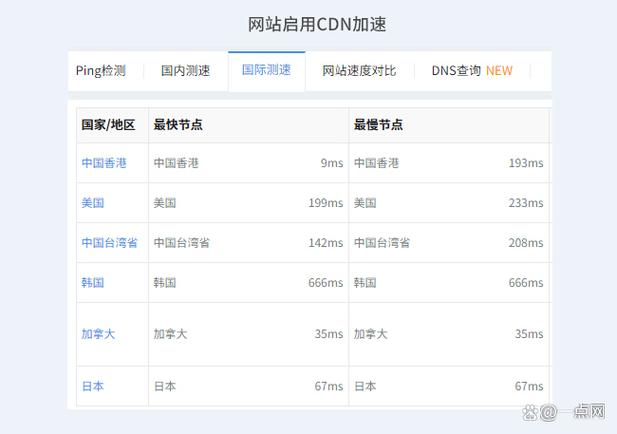This screenshot has height=434, width=617.
Task: Switch to the Ping检测 tab
Action: click(101, 71)
